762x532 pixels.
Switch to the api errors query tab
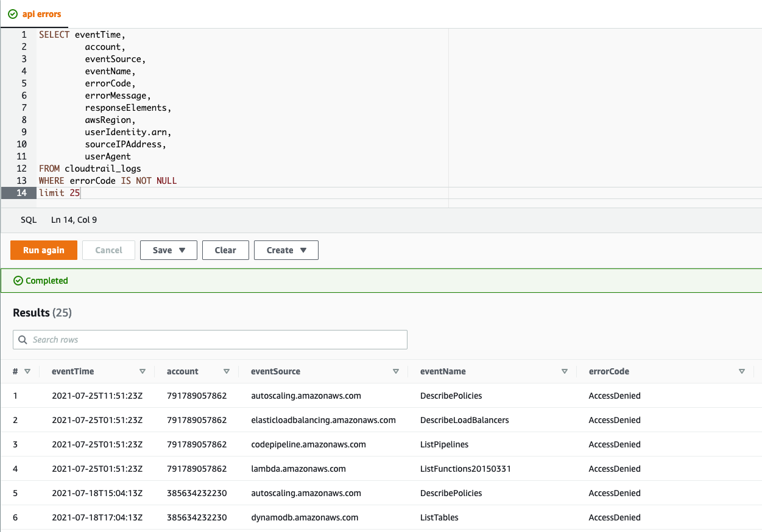click(35, 14)
